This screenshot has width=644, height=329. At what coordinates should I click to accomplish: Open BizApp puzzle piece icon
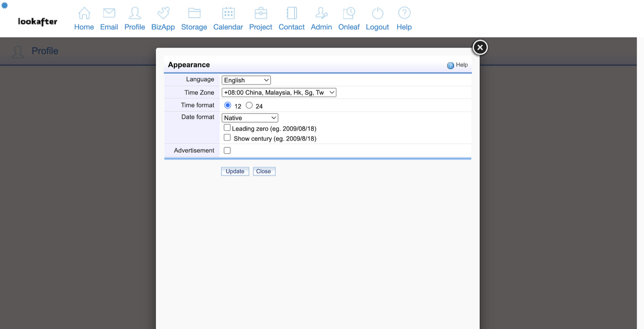pyautogui.click(x=163, y=13)
